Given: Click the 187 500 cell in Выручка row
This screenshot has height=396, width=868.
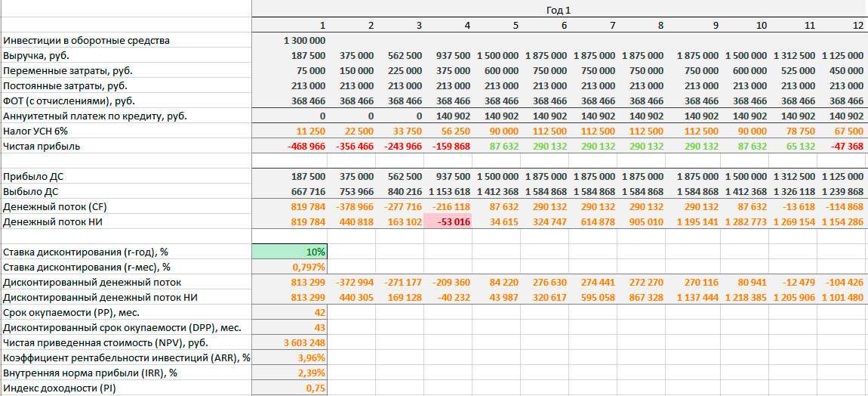Looking at the screenshot, I should pos(290,56).
